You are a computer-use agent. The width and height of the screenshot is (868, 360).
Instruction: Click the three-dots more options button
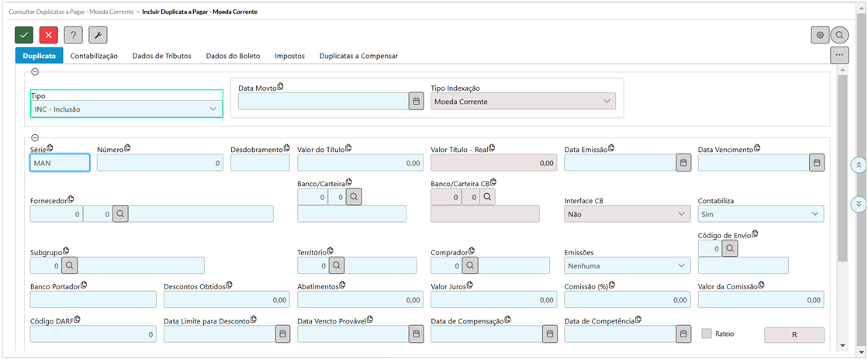(839, 55)
